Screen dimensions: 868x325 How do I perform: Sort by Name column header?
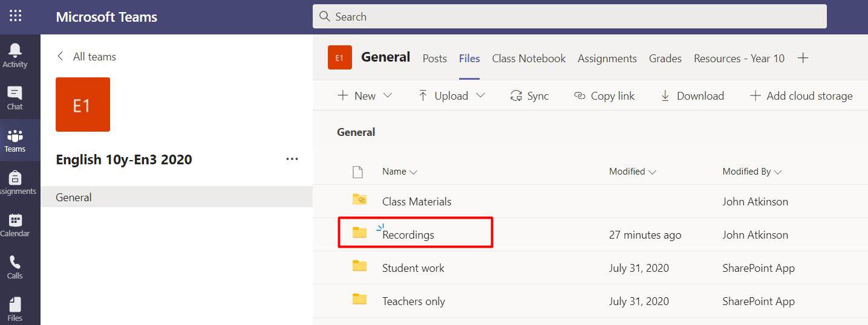coord(399,172)
